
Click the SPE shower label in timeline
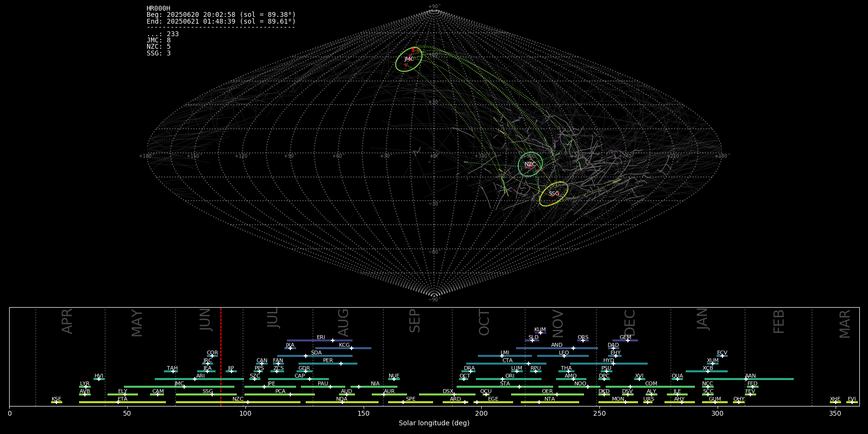coord(411,399)
